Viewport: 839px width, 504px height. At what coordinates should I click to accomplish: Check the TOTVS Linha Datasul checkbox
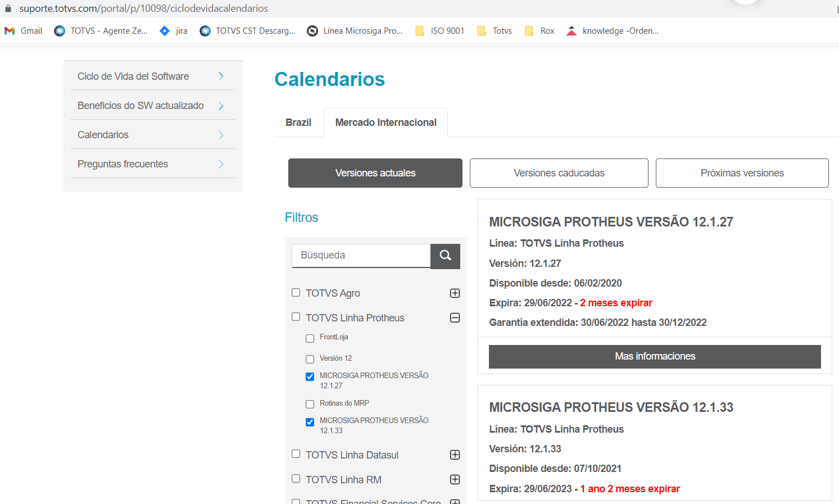[x=296, y=454]
